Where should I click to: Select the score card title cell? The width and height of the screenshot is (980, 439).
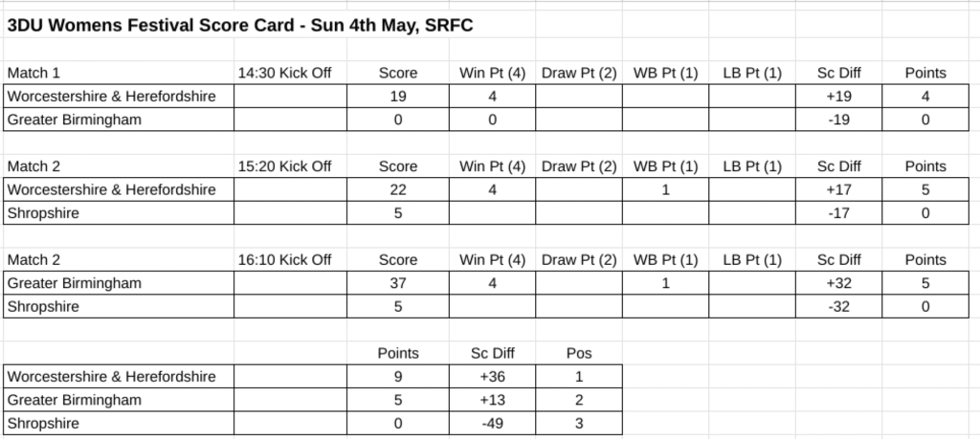240,26
